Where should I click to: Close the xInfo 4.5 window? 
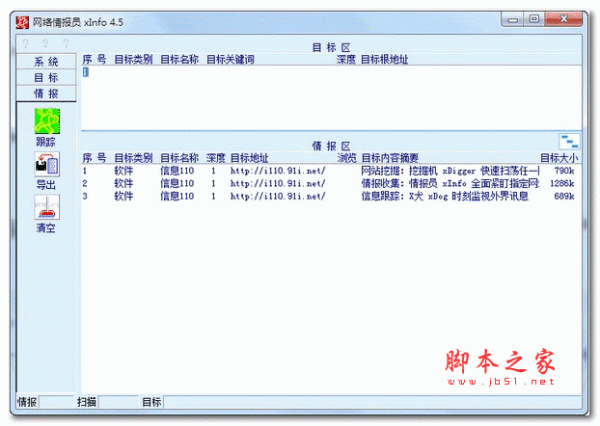[x=563, y=19]
